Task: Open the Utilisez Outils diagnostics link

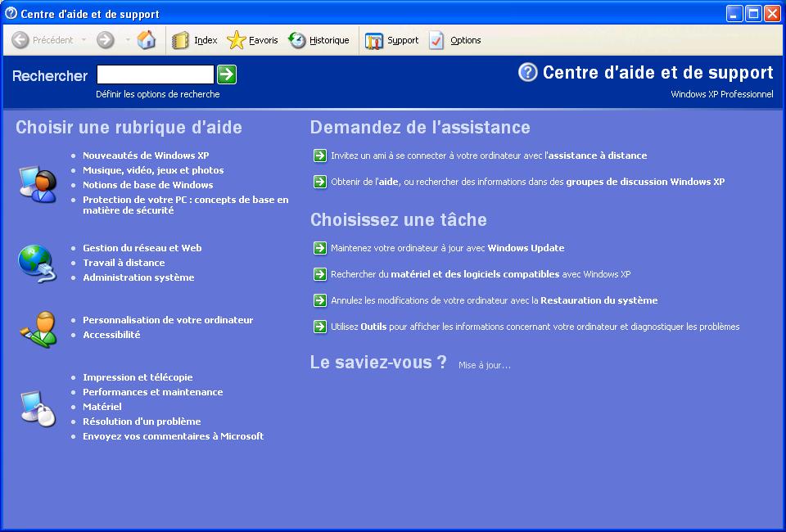Action: (535, 327)
